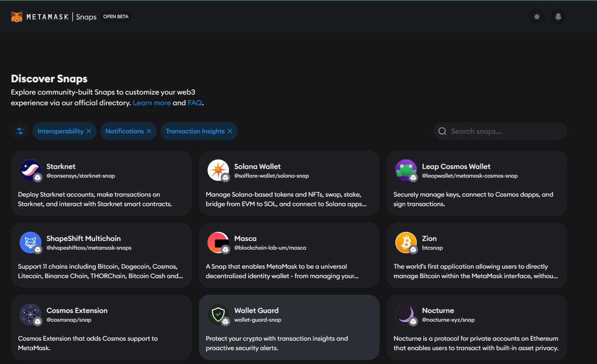
Task: Click the Cosmos Extension atom icon
Action: 30,314
